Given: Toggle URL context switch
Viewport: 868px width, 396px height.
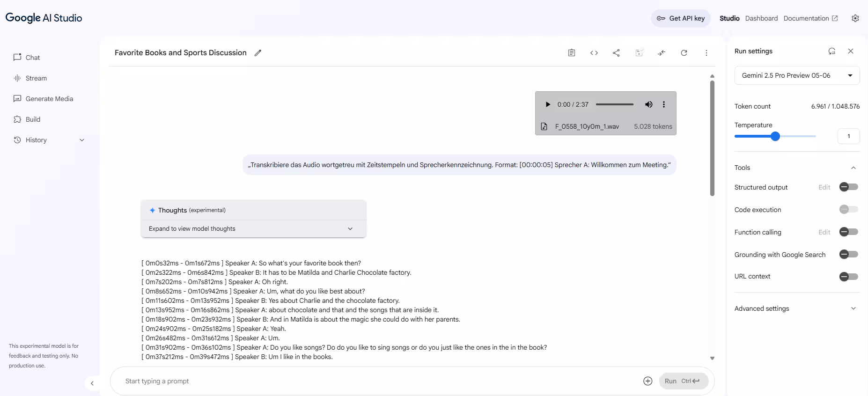Looking at the screenshot, I should [x=849, y=277].
